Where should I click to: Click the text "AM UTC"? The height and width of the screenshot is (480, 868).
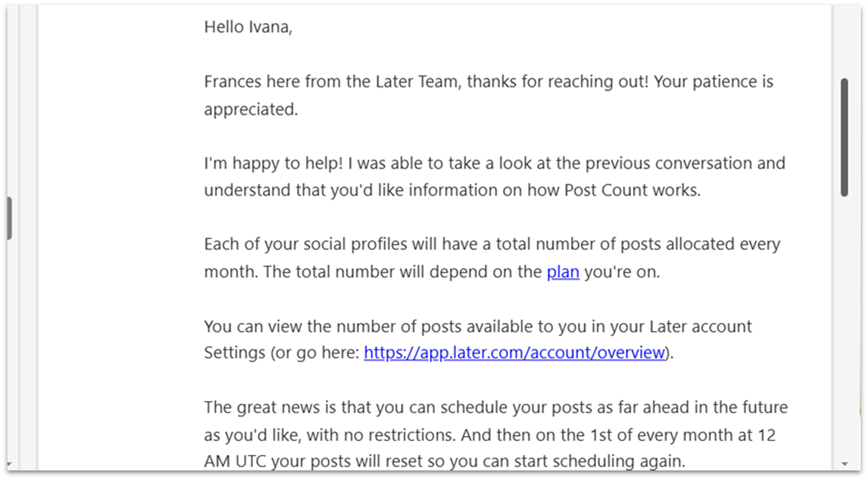pyautogui.click(x=237, y=462)
